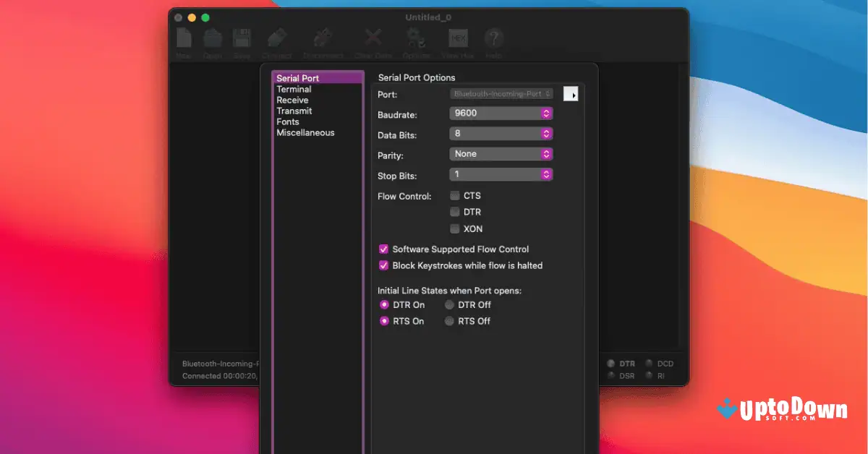
Task: Clear the terminal with Clear Data icon
Action: click(x=371, y=38)
